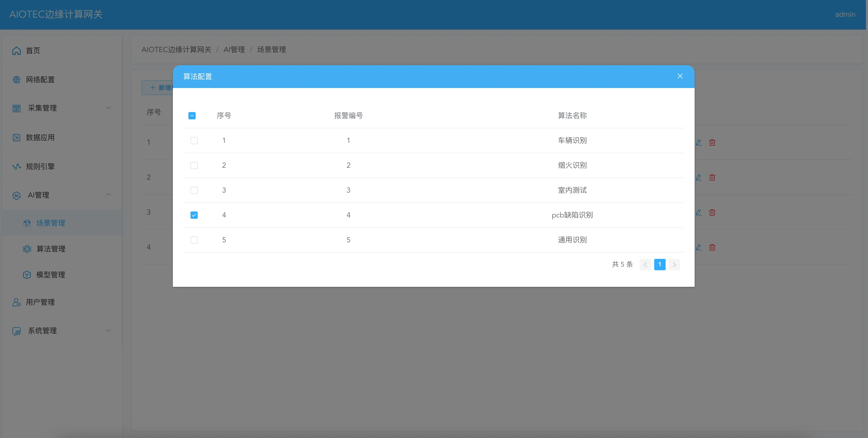
Task: Click the 数据应用 sidebar icon
Action: [x=17, y=137]
